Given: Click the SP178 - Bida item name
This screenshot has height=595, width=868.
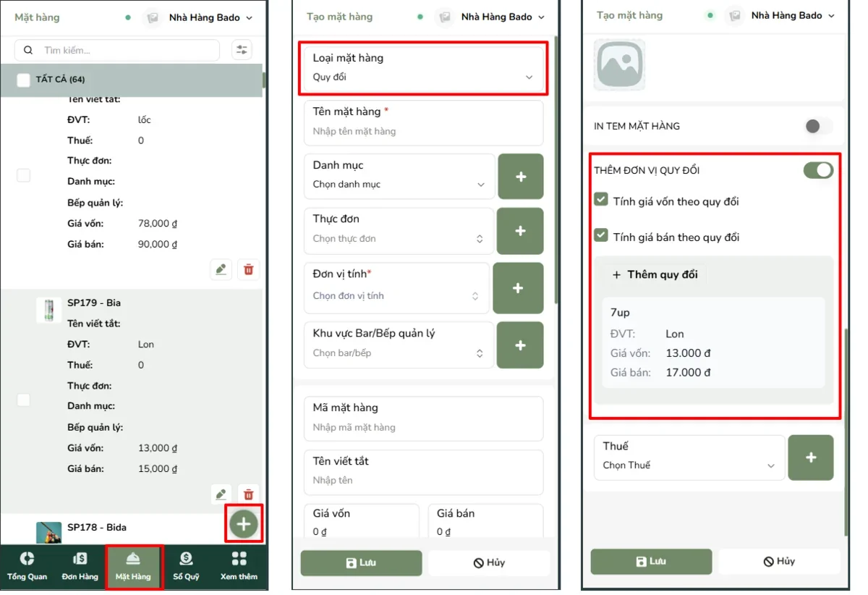Looking at the screenshot, I should click(97, 527).
